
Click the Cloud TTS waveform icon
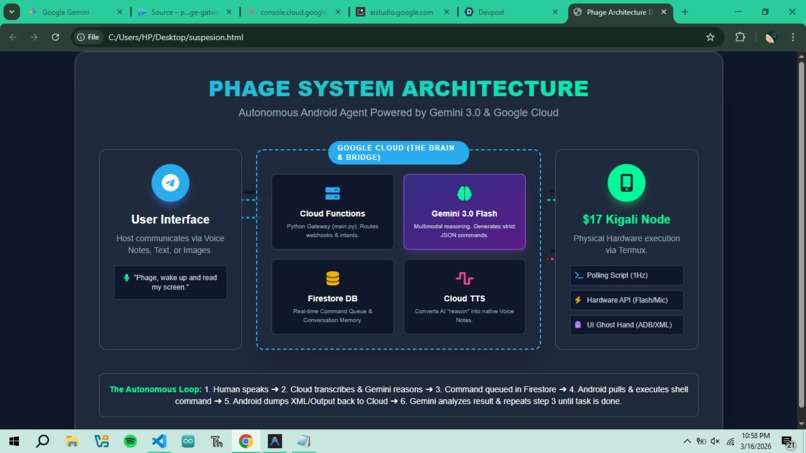tap(464, 278)
